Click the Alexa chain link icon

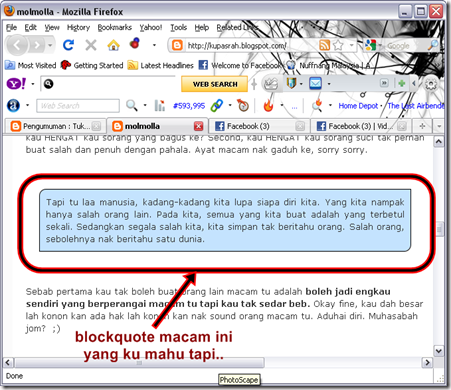[x=217, y=106]
